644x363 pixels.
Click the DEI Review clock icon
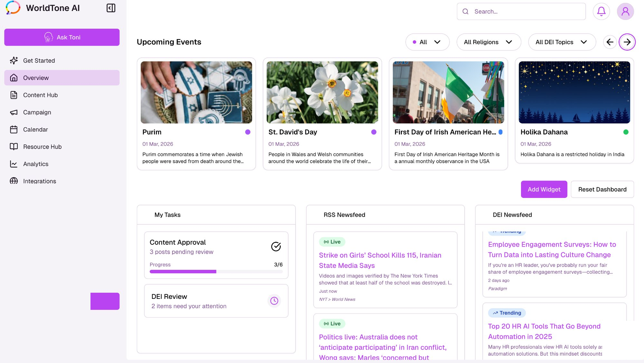[274, 301]
